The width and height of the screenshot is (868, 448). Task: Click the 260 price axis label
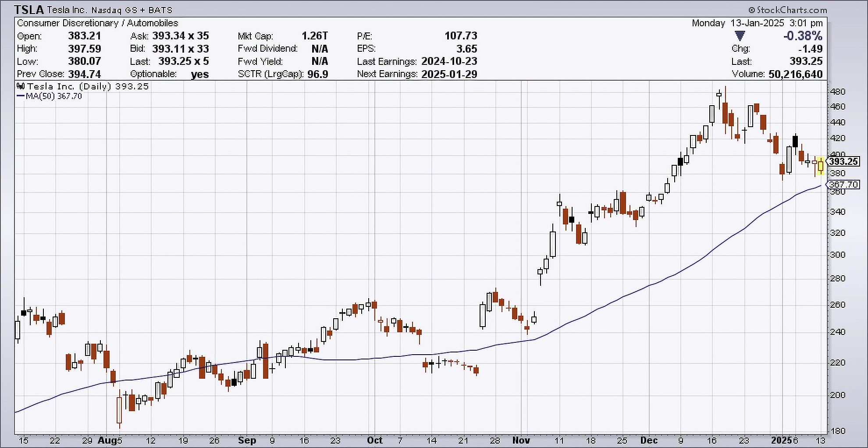tap(838, 305)
